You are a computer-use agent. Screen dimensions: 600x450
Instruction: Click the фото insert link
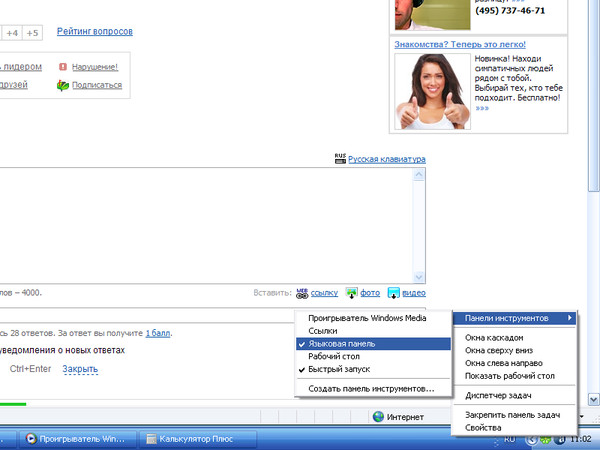pyautogui.click(x=370, y=293)
